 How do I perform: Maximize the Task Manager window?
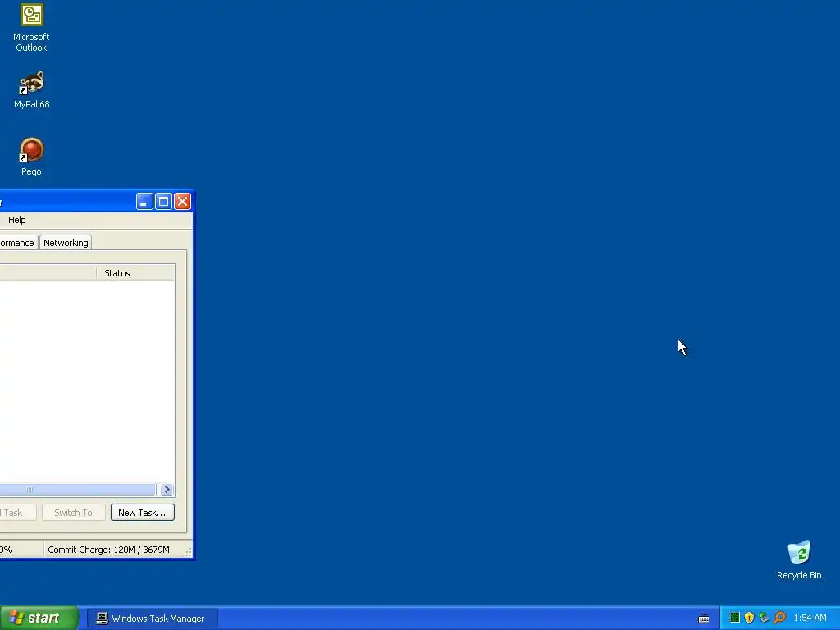point(163,202)
